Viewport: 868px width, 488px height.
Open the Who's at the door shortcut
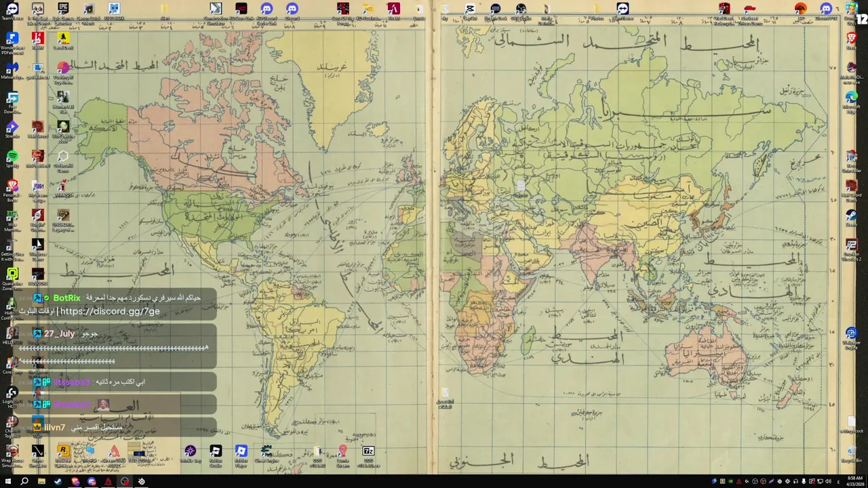coord(63,130)
